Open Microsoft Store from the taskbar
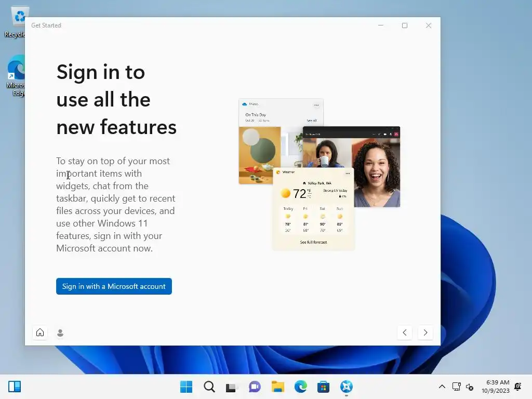 323,387
